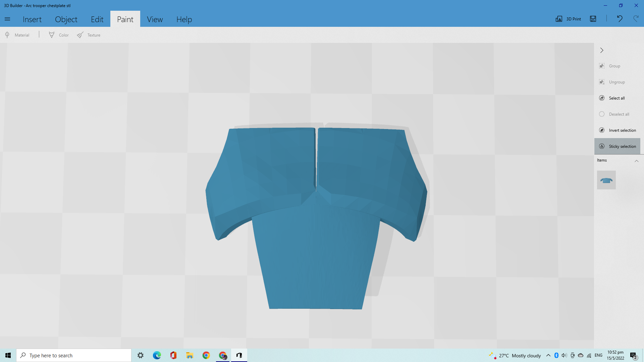Open the View tab
This screenshot has width=644, height=362.
pyautogui.click(x=155, y=19)
